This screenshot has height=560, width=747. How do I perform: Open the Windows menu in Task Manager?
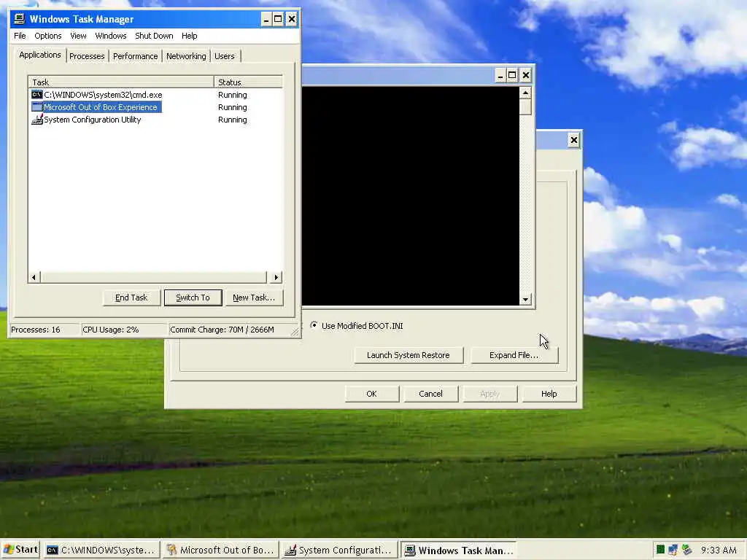111,36
